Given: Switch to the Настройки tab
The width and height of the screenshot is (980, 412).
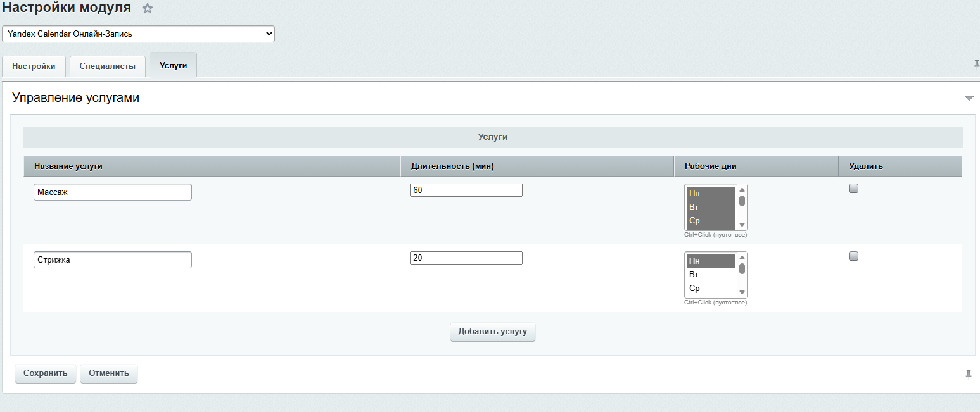Looking at the screenshot, I should tap(34, 66).
